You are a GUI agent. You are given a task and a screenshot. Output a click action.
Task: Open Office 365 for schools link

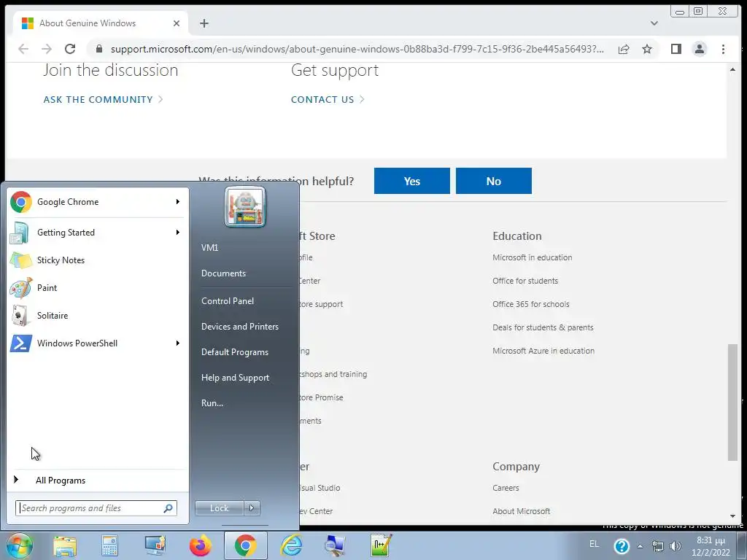point(531,304)
